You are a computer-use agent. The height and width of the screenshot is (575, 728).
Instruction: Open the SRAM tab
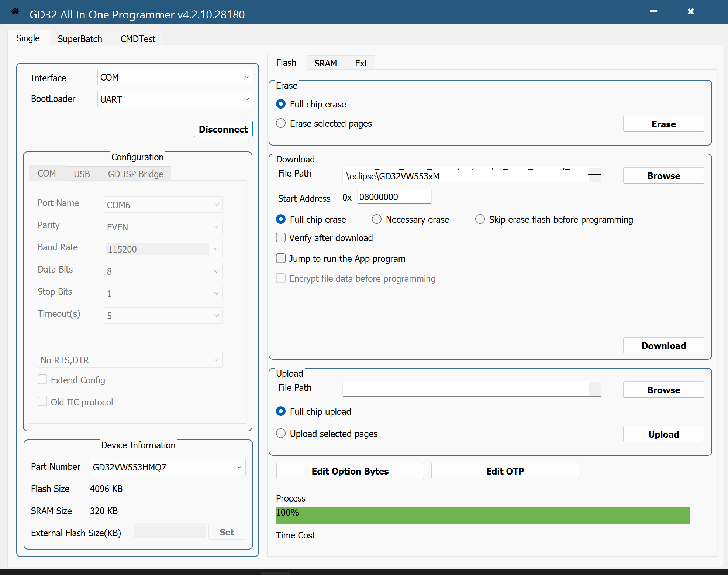pyautogui.click(x=325, y=63)
